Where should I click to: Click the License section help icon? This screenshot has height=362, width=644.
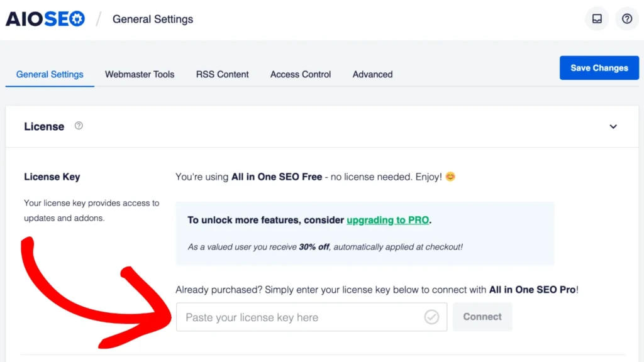(x=79, y=126)
